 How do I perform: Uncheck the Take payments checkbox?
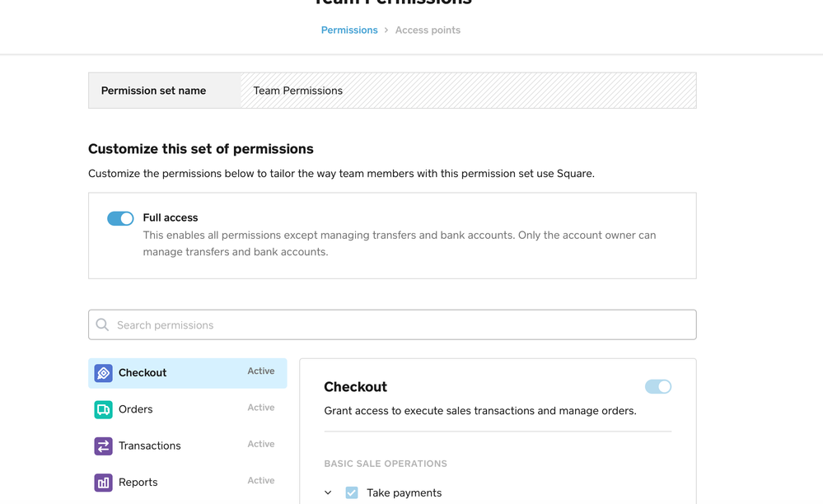coord(352,492)
